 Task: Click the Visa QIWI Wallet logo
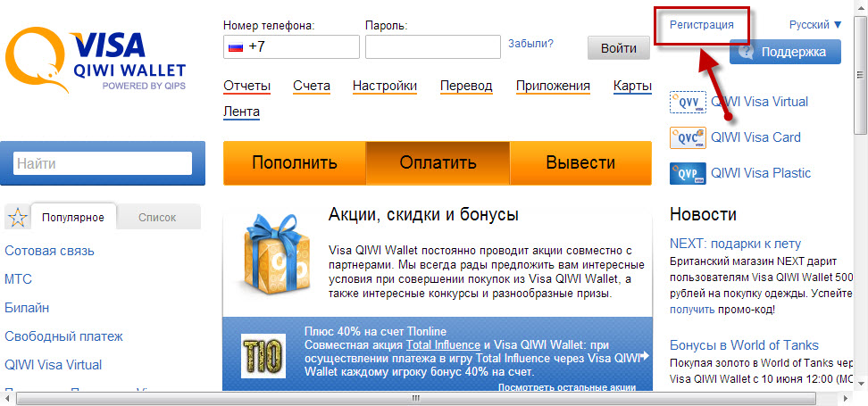96,62
